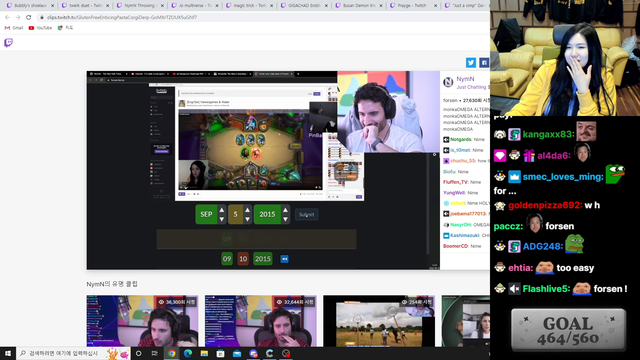This screenshot has height=360, width=640.
Task: Open the 32,644-view NymN clip thumbnail
Action: (261, 321)
